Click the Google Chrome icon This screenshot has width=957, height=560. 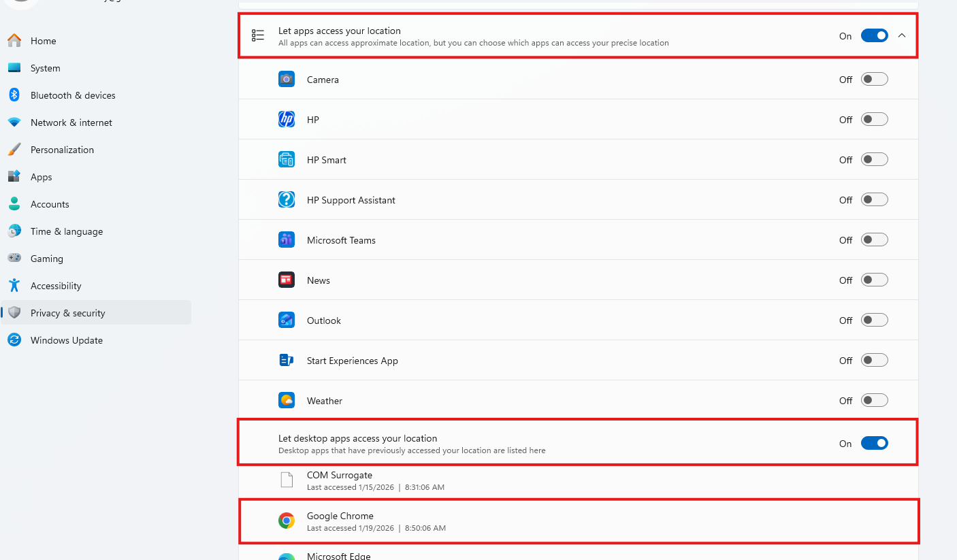click(x=287, y=521)
